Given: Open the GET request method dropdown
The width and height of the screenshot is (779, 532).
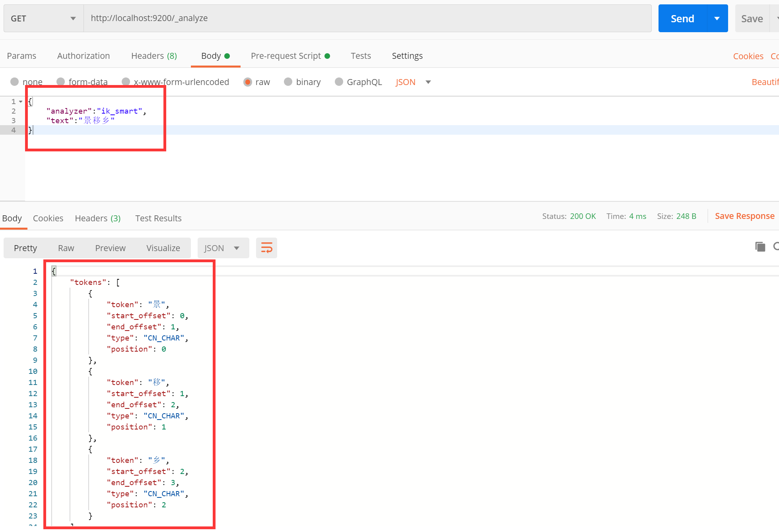Looking at the screenshot, I should click(x=43, y=18).
